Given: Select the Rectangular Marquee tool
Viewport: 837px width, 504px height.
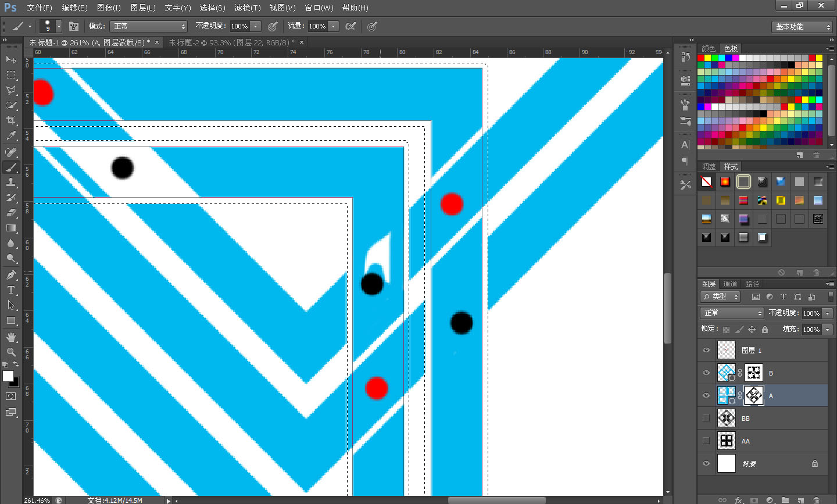Looking at the screenshot, I should 11,75.
